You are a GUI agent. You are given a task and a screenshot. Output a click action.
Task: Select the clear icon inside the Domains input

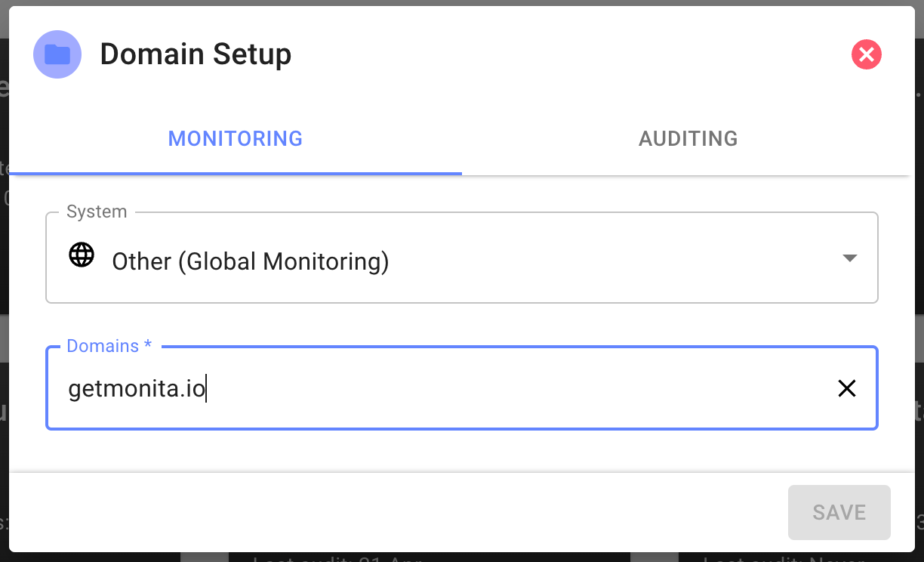[x=846, y=388]
